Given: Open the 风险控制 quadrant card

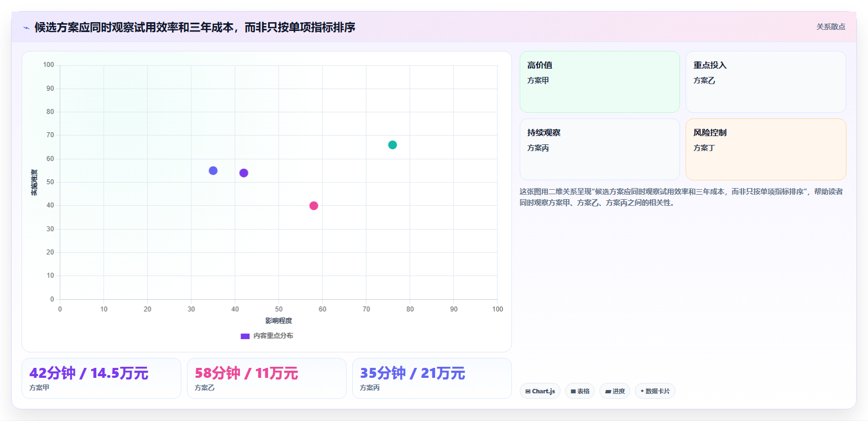Looking at the screenshot, I should 766,149.
